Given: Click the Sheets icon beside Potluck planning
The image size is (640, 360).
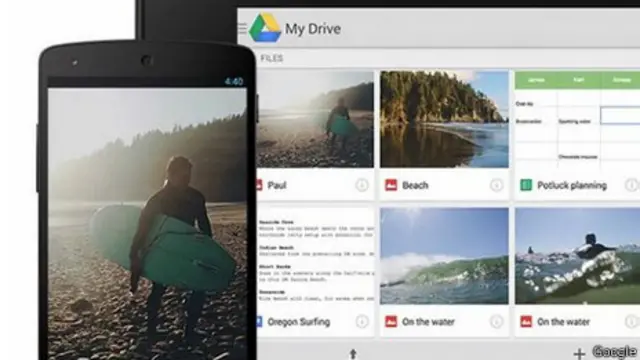Looking at the screenshot, I should pos(526,185).
